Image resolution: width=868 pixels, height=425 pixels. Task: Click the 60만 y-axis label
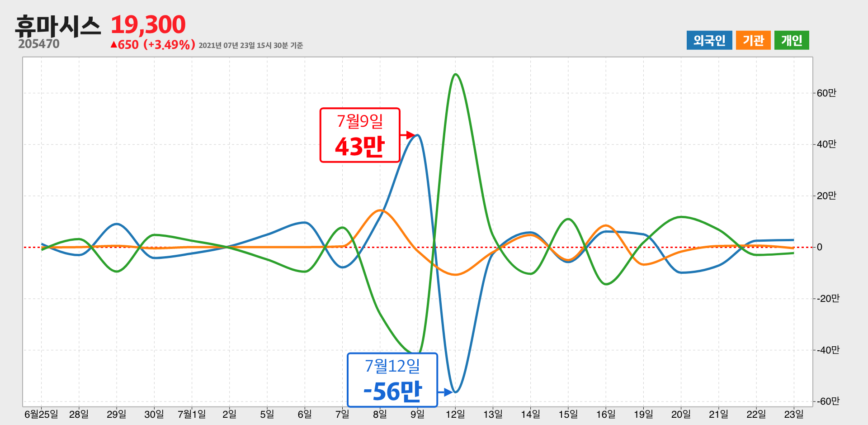pyautogui.click(x=826, y=93)
